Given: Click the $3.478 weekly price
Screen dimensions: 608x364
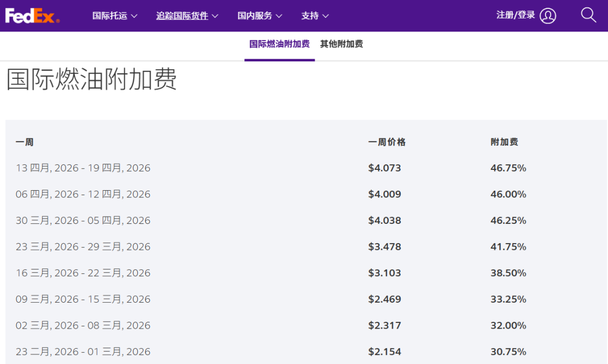Looking at the screenshot, I should 385,246.
